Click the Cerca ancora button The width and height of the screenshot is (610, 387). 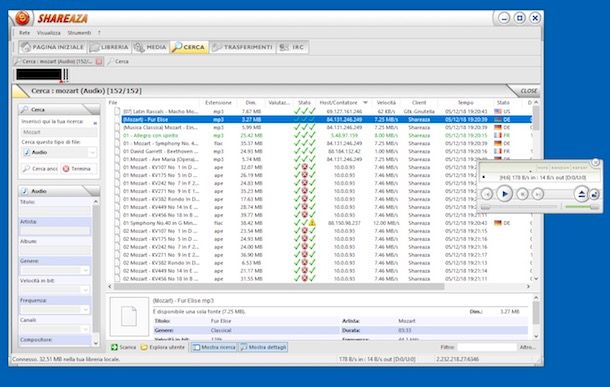click(40, 169)
